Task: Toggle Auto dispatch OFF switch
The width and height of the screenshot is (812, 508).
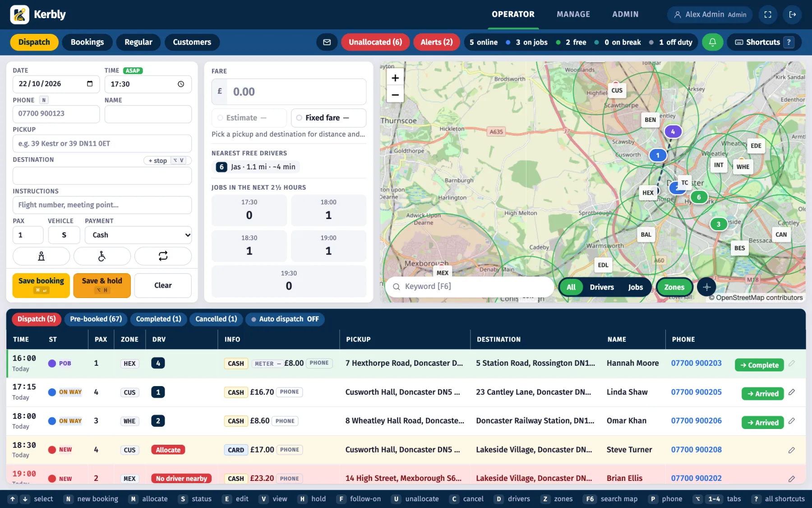Action: [285, 319]
